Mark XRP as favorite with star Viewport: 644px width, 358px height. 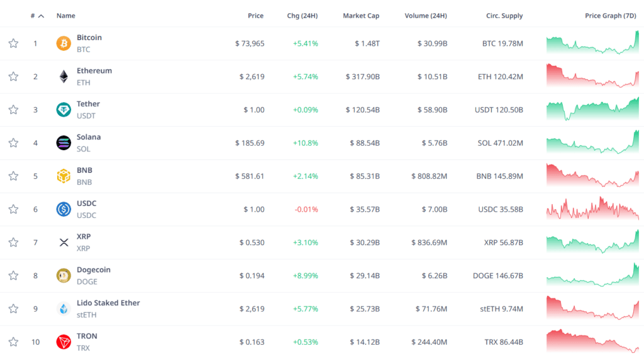coord(14,243)
